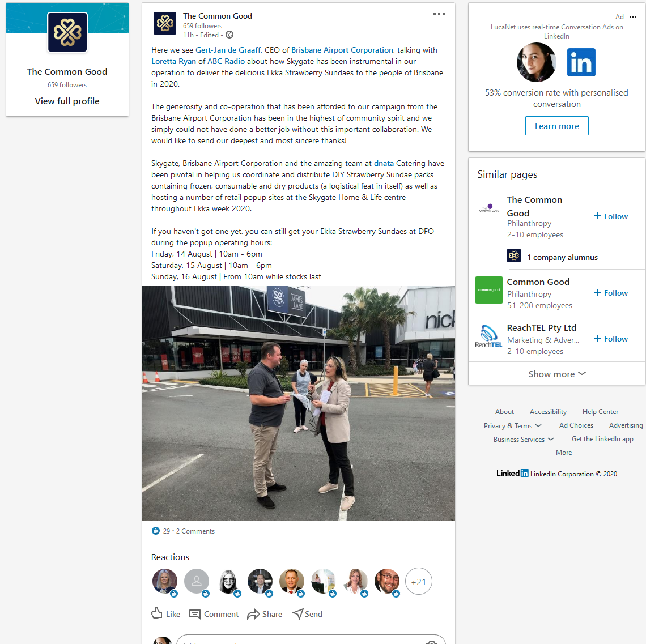Send the post via the paper-plane icon
The width and height of the screenshot is (646, 644).
pos(307,614)
